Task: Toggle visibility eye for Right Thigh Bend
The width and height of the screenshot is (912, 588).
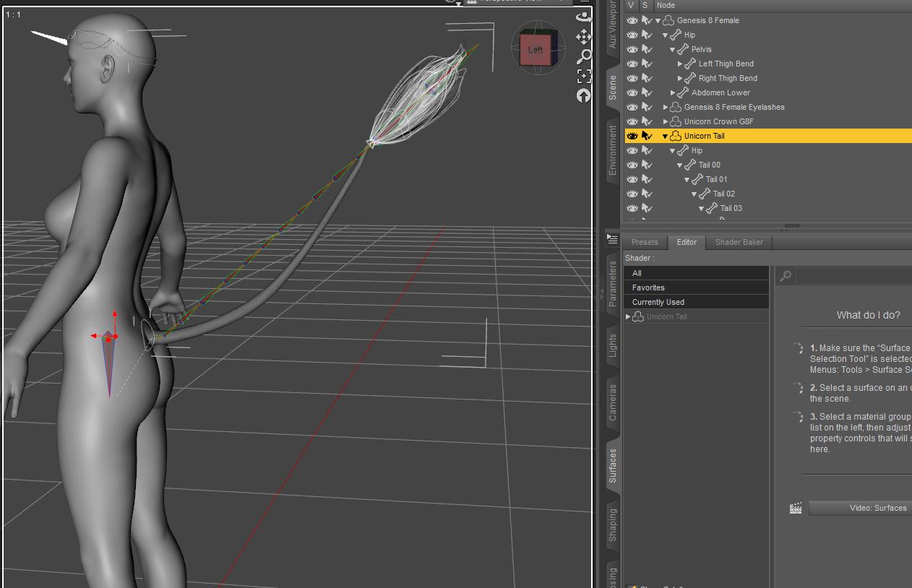Action: click(632, 78)
